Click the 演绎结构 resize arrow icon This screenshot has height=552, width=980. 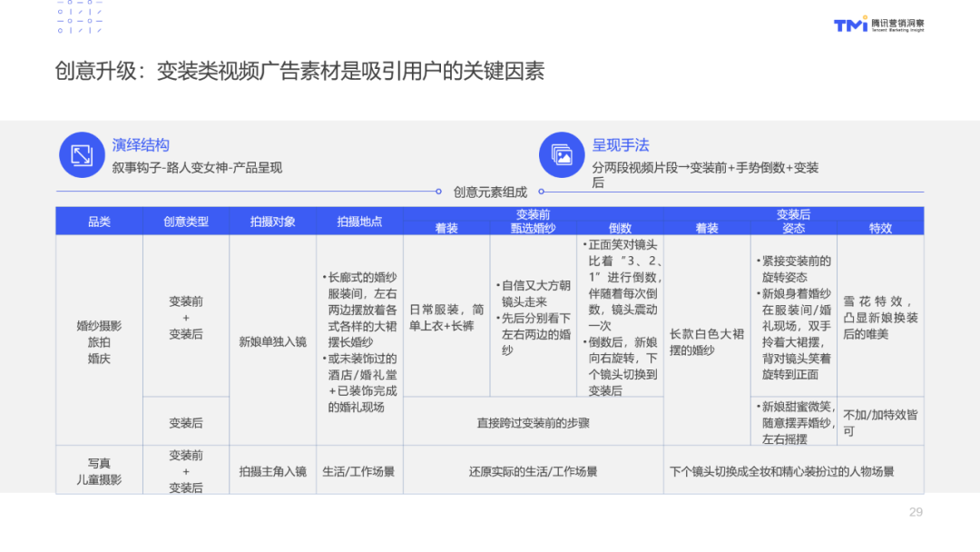[x=82, y=154]
